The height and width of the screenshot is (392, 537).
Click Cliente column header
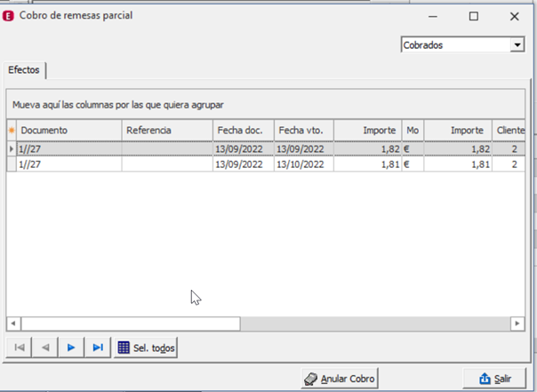[x=509, y=130]
